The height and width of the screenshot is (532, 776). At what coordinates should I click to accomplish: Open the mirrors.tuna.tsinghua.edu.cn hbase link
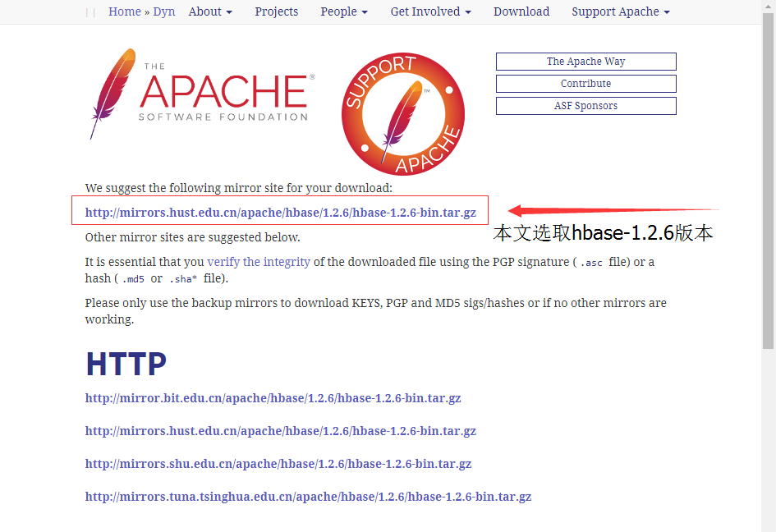(x=308, y=497)
